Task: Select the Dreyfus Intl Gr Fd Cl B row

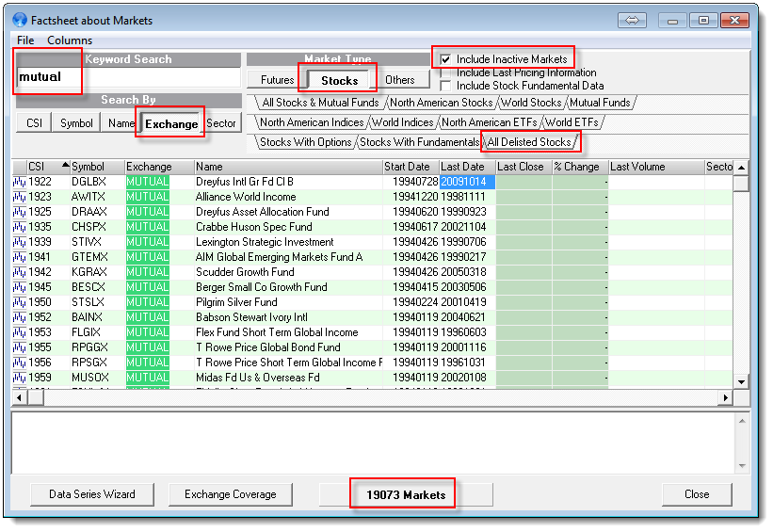Action: click(372, 182)
